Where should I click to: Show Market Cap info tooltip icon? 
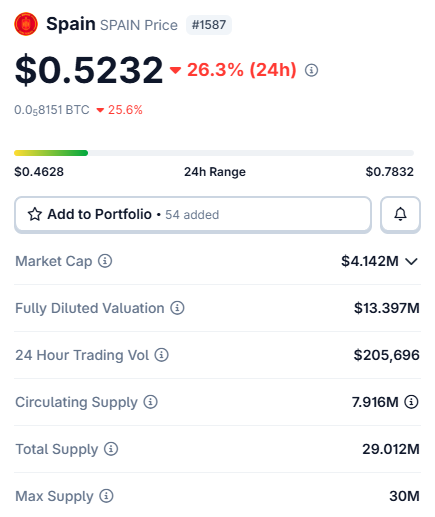click(x=105, y=261)
